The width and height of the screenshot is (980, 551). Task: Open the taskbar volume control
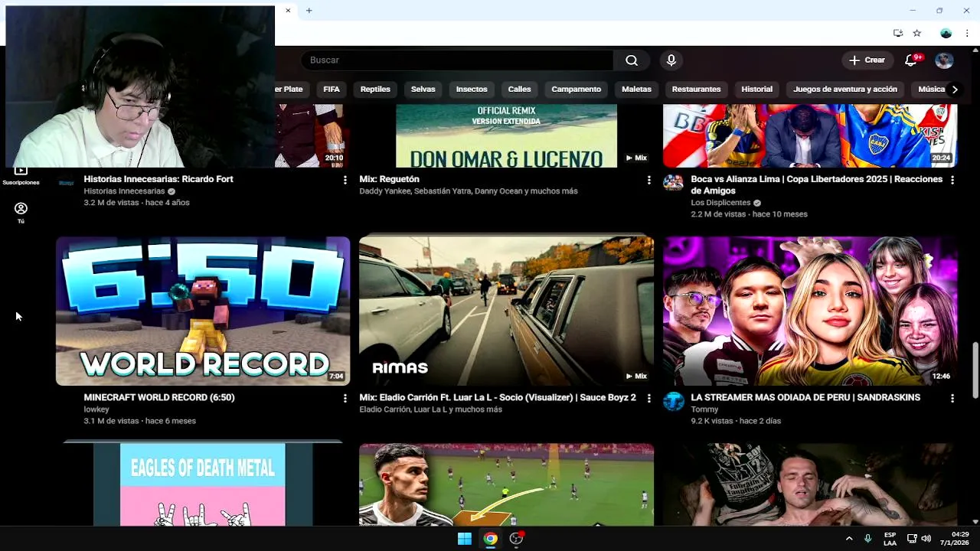926,539
